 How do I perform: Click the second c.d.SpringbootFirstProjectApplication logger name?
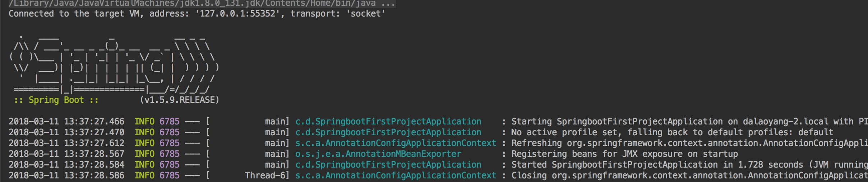pos(388,132)
